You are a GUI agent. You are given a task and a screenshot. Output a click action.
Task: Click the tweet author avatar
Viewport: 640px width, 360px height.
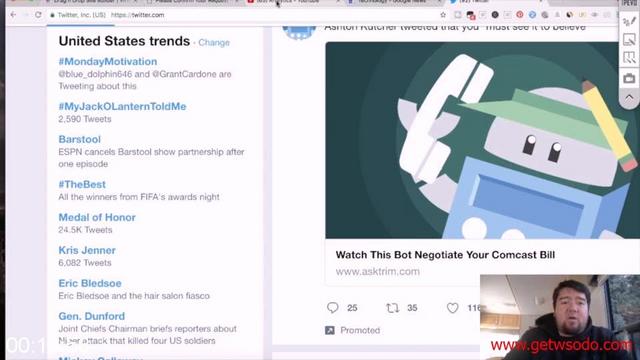[x=299, y=32]
